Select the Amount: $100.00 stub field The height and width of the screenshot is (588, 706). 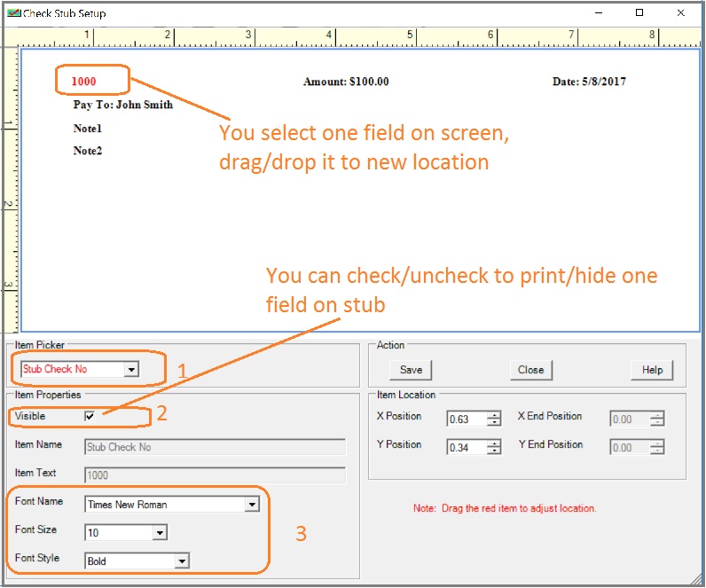tap(346, 82)
